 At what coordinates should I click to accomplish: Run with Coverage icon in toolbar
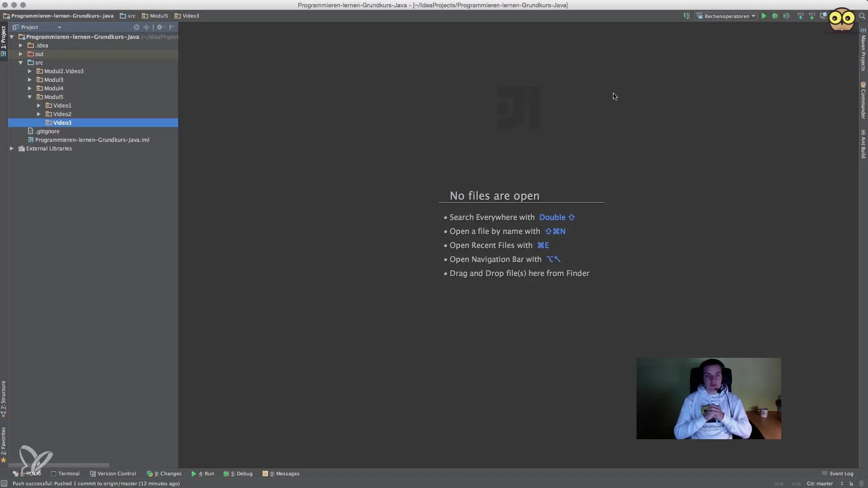[787, 16]
